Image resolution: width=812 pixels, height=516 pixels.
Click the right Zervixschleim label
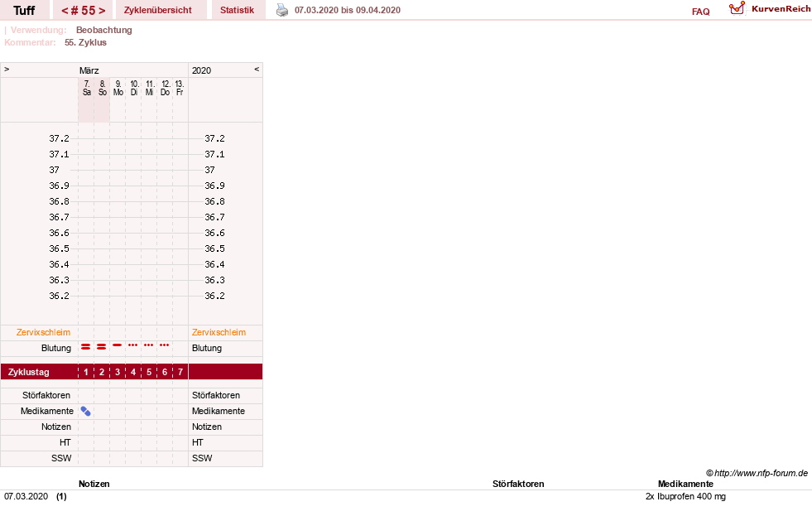[219, 333]
